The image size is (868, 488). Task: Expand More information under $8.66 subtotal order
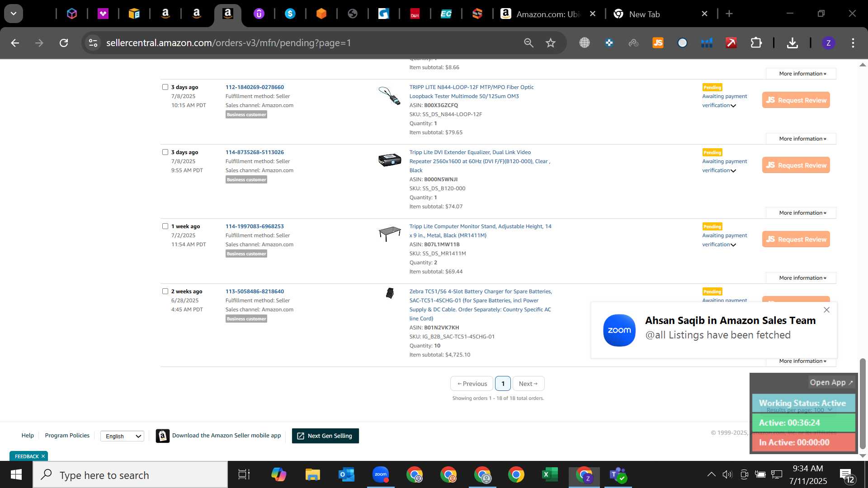801,74
